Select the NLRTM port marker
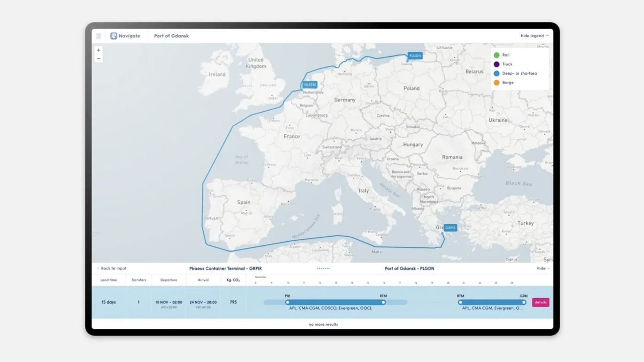The width and height of the screenshot is (644, 362). [310, 85]
